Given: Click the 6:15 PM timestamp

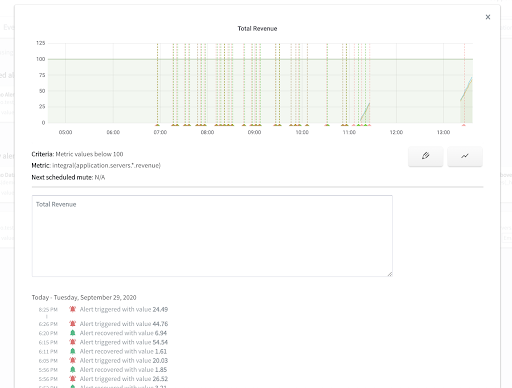Looking at the screenshot, I should [48, 342].
